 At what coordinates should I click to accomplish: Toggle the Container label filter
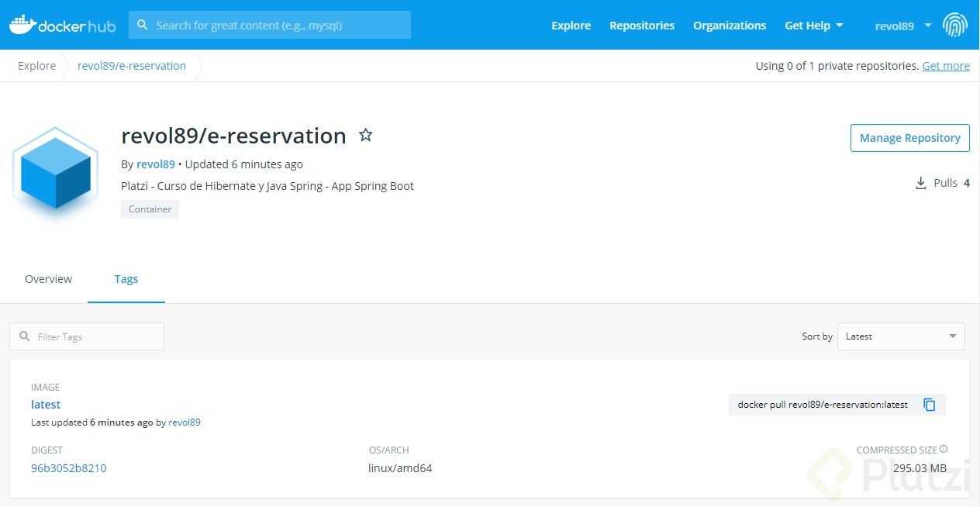point(150,209)
